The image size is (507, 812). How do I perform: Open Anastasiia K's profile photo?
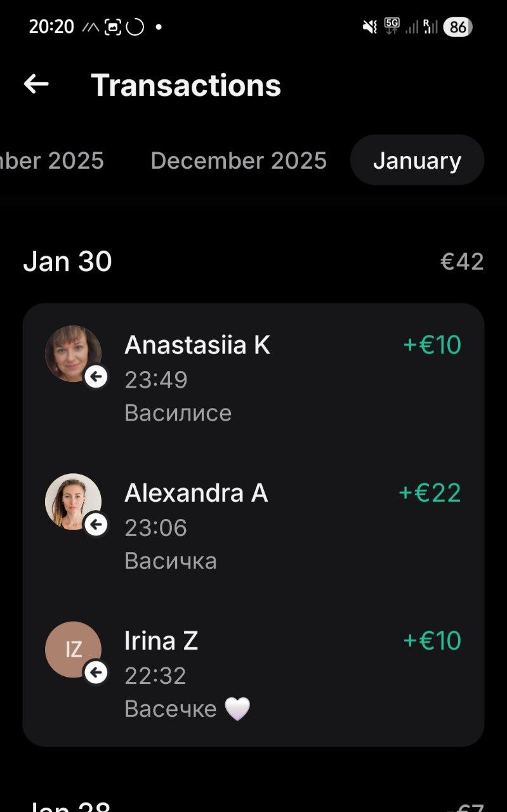(72, 353)
